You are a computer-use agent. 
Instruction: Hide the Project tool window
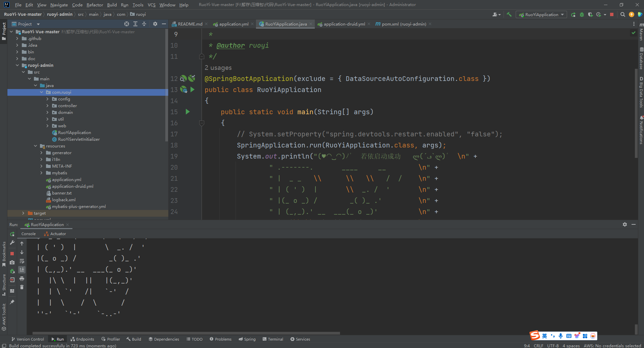164,24
